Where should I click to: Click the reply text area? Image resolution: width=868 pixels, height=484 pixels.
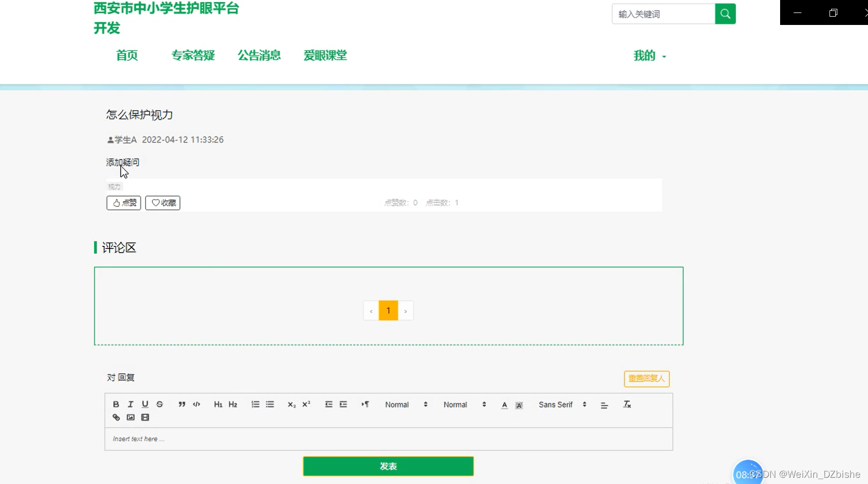point(388,439)
